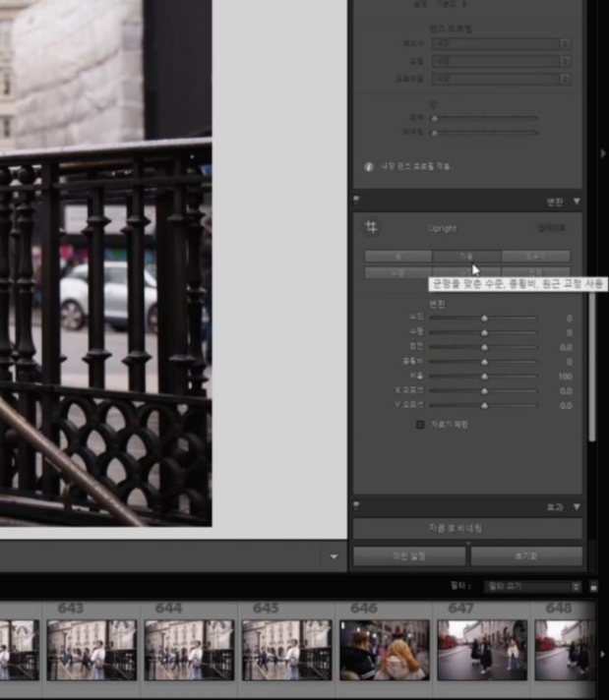Click the 회전 (Rotate) transform slider handle

(x=484, y=347)
